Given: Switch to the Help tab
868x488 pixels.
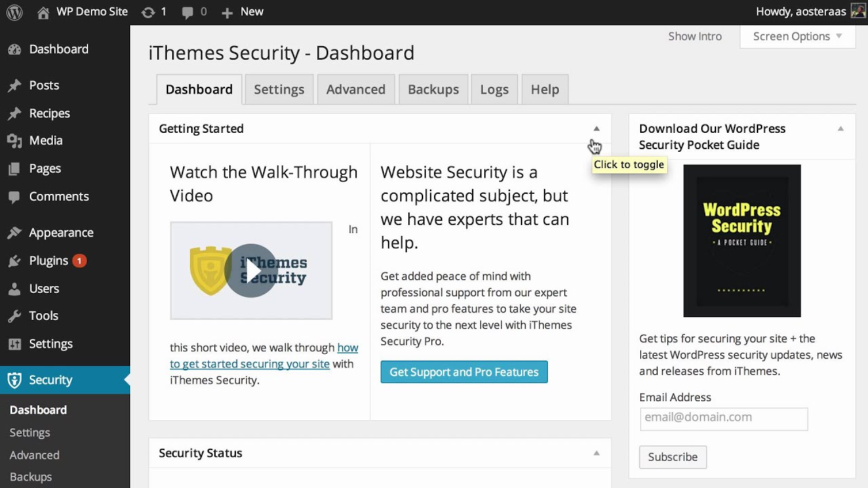Looking at the screenshot, I should [545, 89].
